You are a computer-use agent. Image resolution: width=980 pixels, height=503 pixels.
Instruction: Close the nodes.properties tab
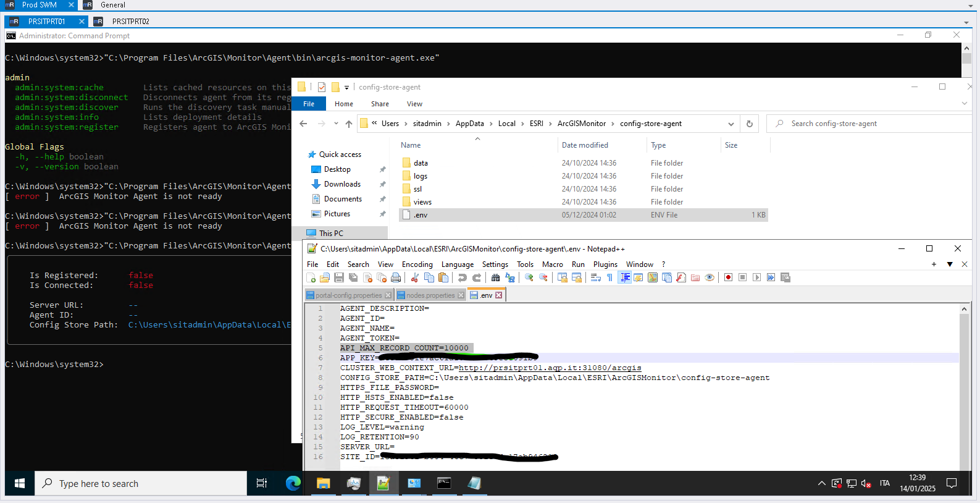pos(461,295)
